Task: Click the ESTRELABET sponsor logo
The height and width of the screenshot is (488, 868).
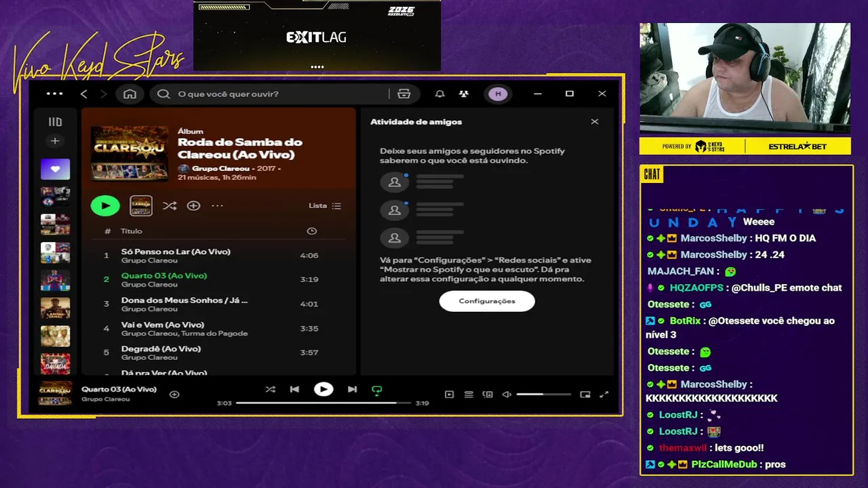Action: [797, 146]
